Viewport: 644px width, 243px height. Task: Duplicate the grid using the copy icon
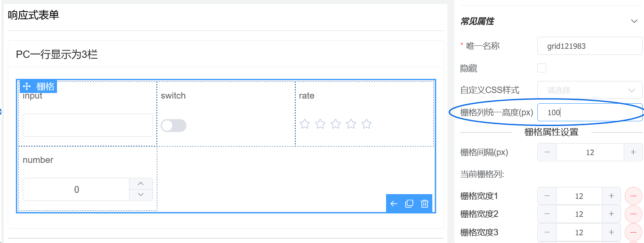(x=409, y=204)
